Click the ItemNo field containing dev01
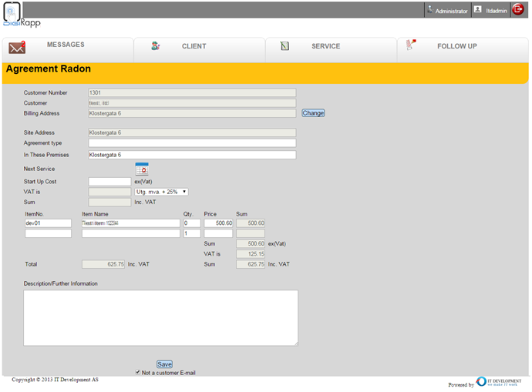 [48, 223]
